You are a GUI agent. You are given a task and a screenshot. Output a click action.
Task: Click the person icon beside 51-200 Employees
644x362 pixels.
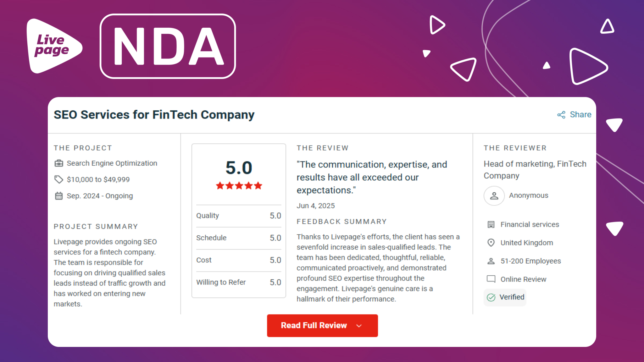point(491,261)
